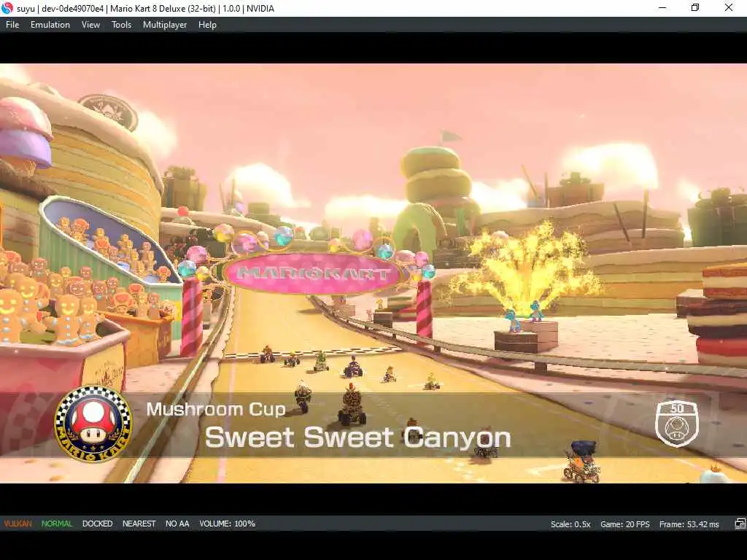This screenshot has width=747, height=560.
Task: Open the File menu
Action: pyautogui.click(x=12, y=25)
